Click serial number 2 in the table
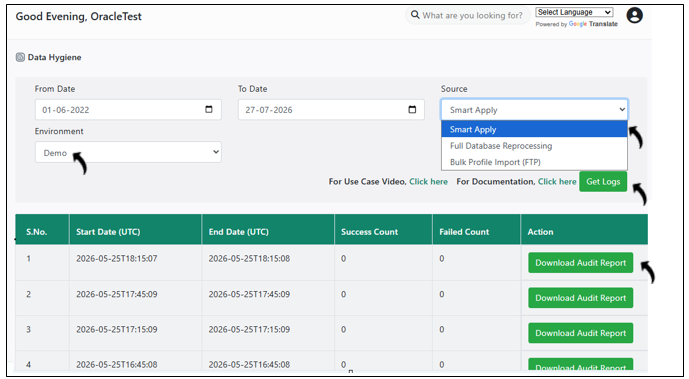 [28, 294]
